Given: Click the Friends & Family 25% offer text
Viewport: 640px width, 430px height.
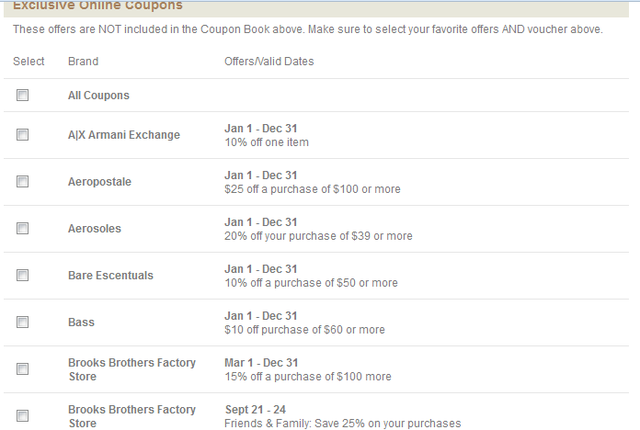Looking at the screenshot, I should coord(342,423).
